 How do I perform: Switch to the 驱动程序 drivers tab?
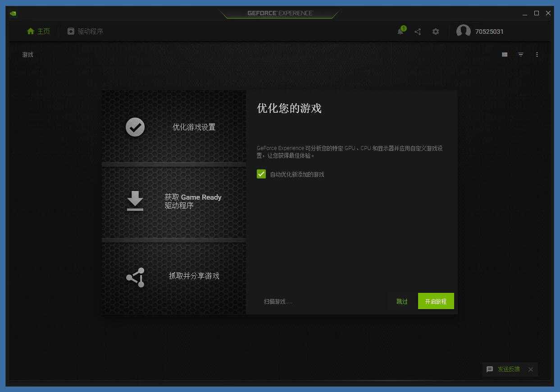[85, 31]
